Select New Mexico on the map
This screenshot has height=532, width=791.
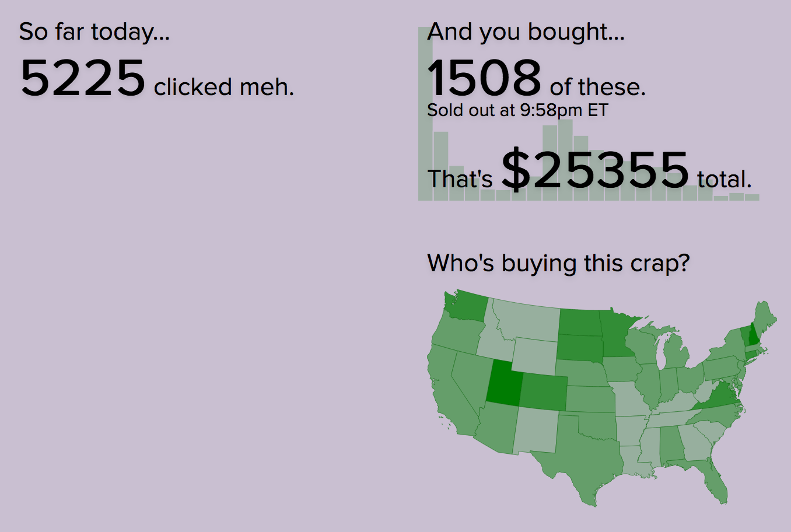pos(537,432)
